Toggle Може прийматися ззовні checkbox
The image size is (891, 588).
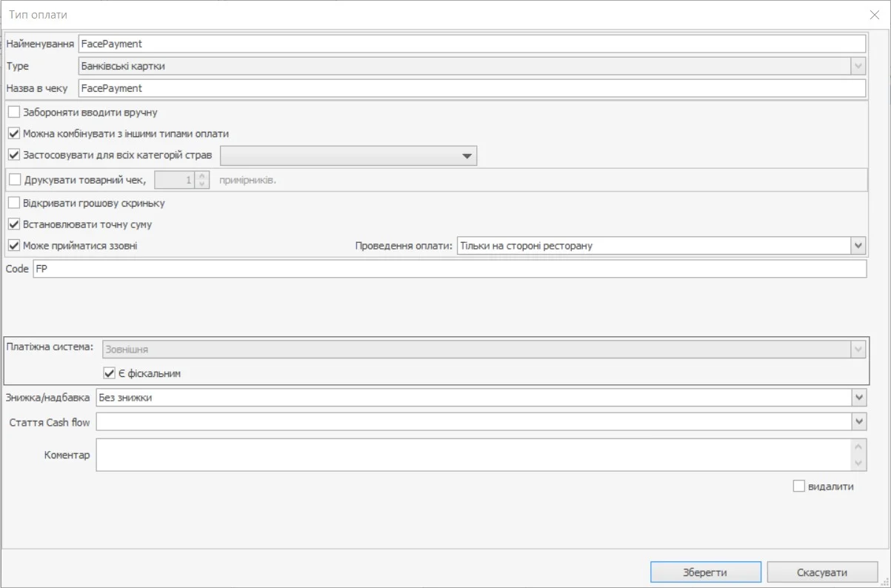[14, 246]
